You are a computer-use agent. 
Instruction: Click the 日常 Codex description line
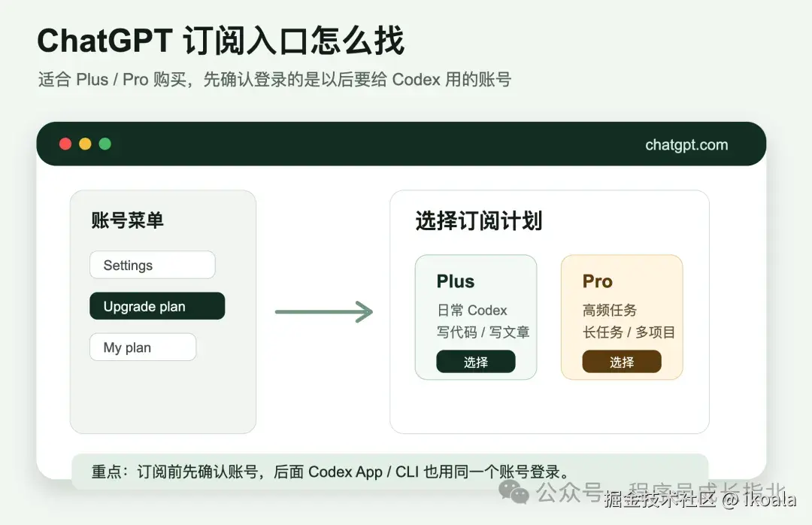(x=471, y=310)
